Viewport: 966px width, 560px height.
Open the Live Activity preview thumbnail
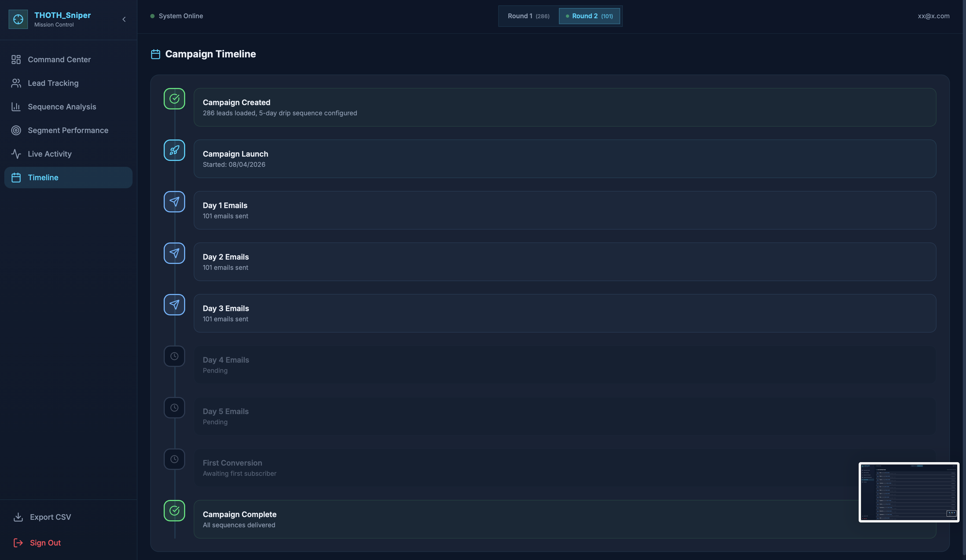(909, 492)
